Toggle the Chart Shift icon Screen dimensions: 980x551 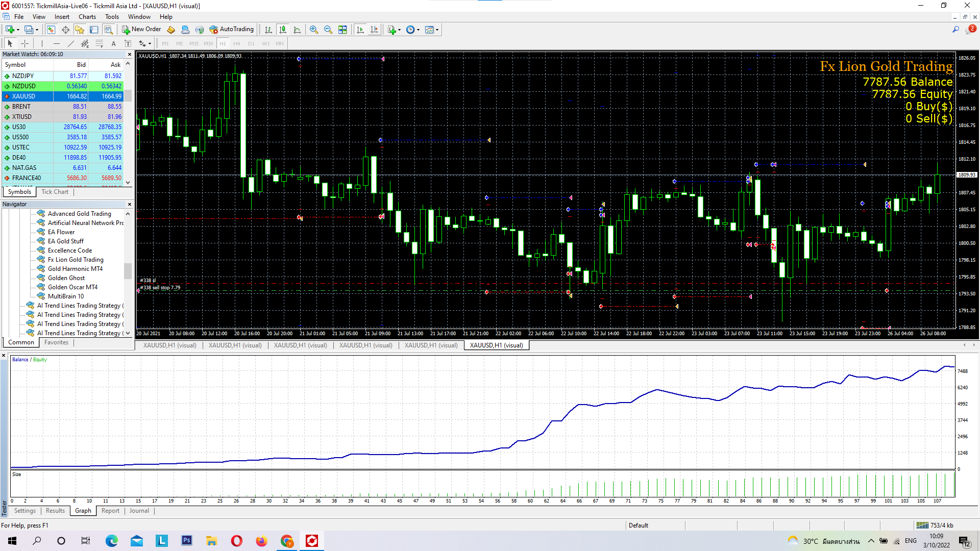pyautogui.click(x=374, y=30)
